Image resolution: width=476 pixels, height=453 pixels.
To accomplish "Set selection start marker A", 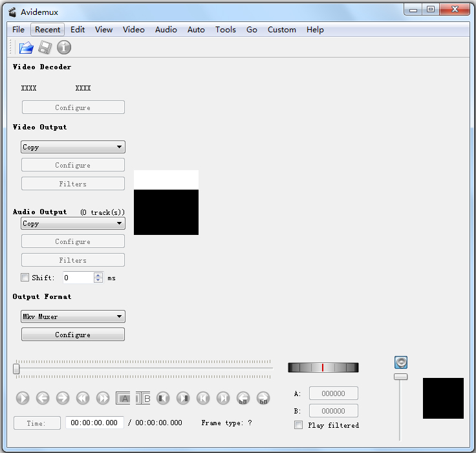I will click(123, 398).
